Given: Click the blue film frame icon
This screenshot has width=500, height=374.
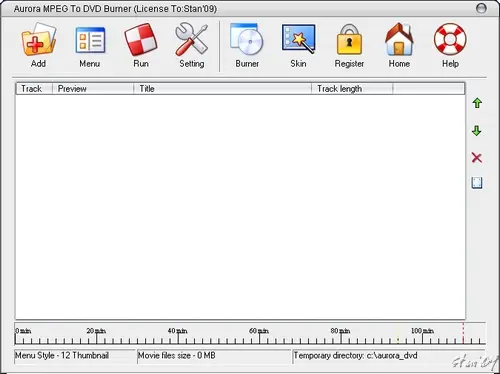Looking at the screenshot, I should tap(477, 183).
